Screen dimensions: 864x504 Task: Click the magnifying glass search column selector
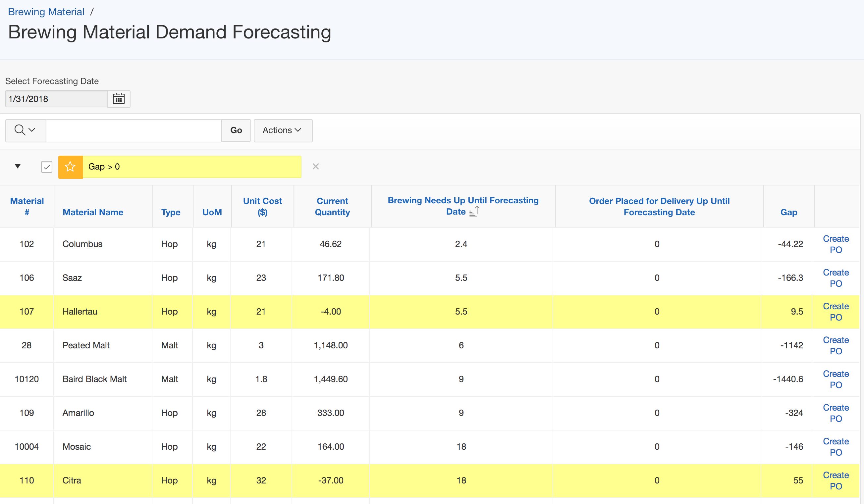25,130
